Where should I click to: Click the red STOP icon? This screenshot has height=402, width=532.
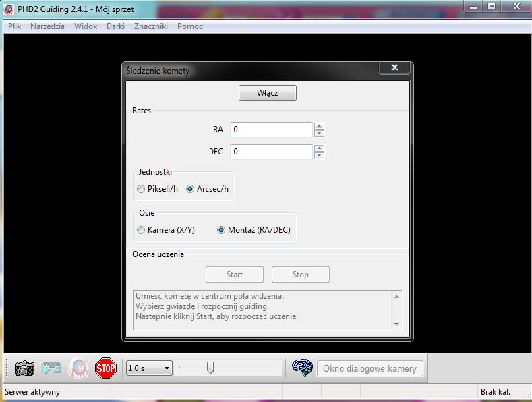[106, 368]
